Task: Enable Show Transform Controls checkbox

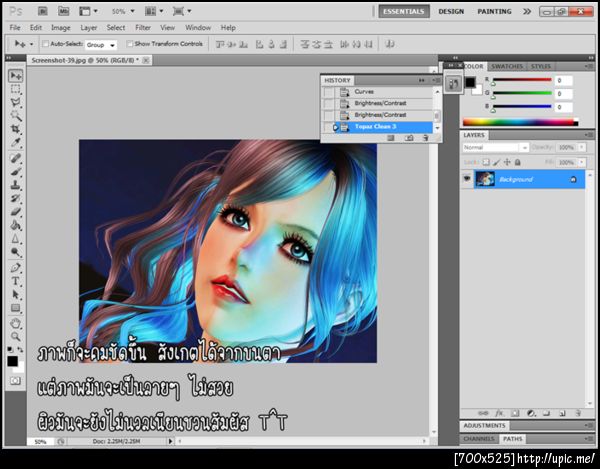Action: tap(130, 44)
